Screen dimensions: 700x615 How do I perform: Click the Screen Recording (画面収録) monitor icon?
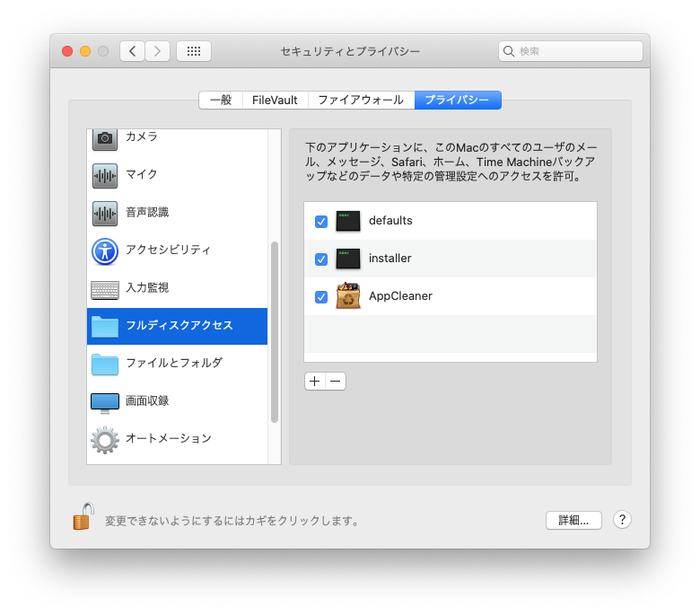coord(105,401)
